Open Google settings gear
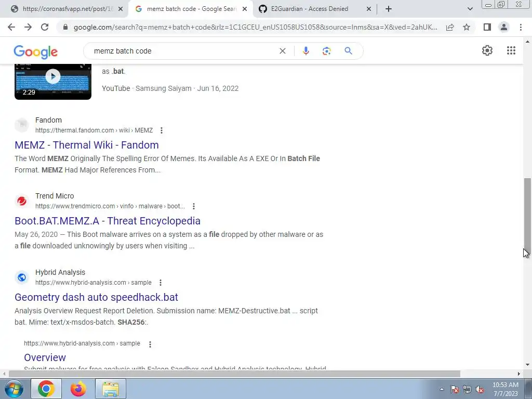 click(487, 50)
